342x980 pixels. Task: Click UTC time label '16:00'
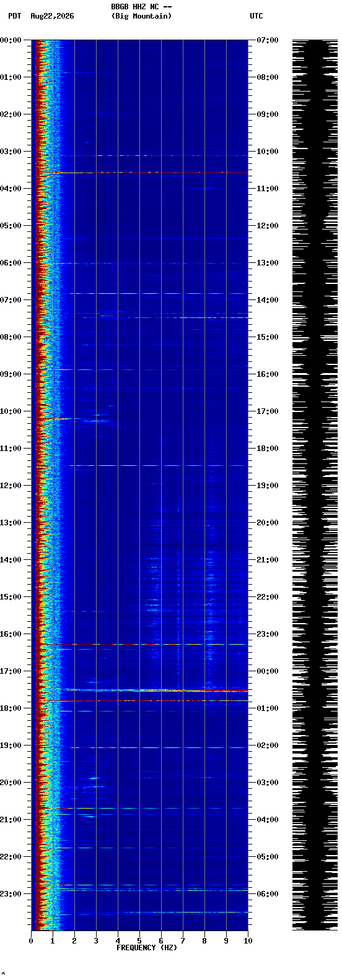pos(268,374)
